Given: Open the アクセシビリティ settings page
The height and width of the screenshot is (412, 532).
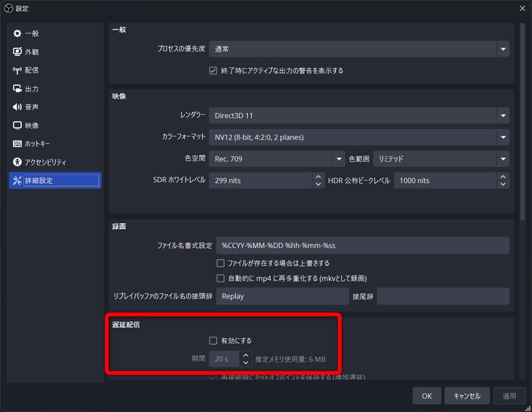Looking at the screenshot, I should click(55, 162).
